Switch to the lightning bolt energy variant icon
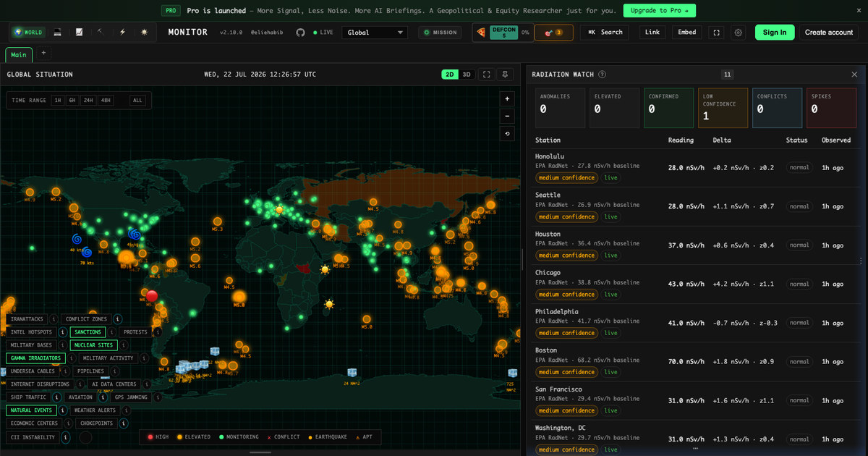The image size is (868, 456). pyautogui.click(x=122, y=33)
